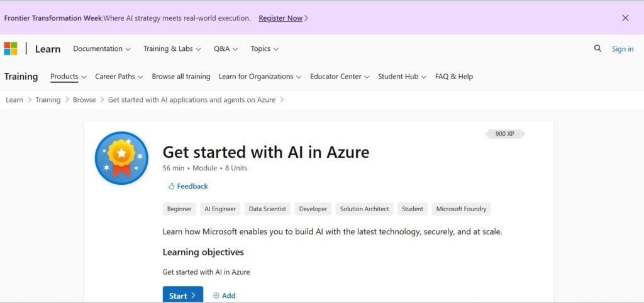Screen dimensions: 644x303
Task: Select the Beginner tag
Action: point(179,209)
